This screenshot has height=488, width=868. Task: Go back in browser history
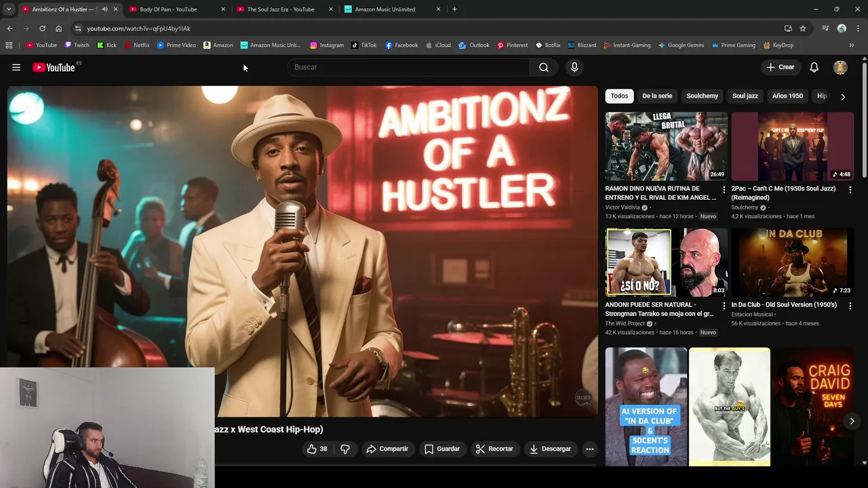(x=9, y=28)
